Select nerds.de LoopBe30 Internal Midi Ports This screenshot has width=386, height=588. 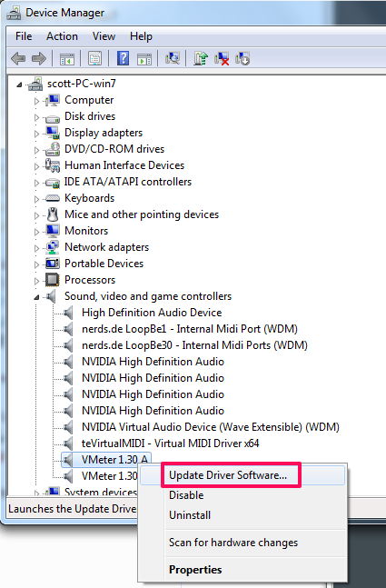point(194,345)
